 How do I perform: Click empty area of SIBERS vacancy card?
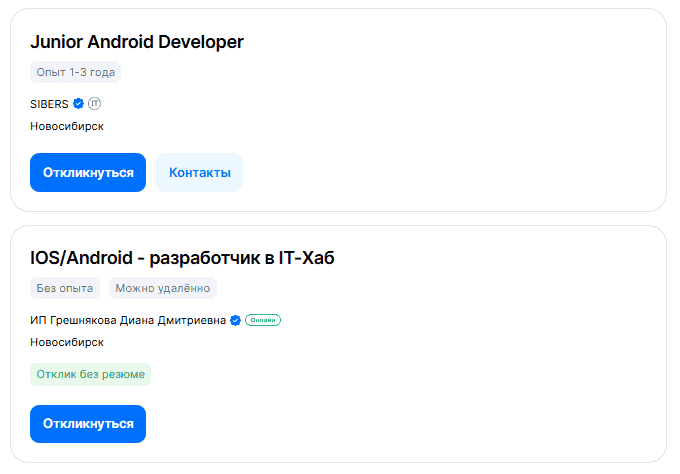pyautogui.click(x=480, y=120)
